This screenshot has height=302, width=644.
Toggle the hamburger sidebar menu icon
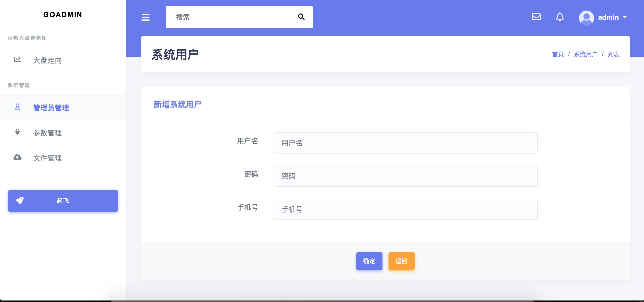145,17
